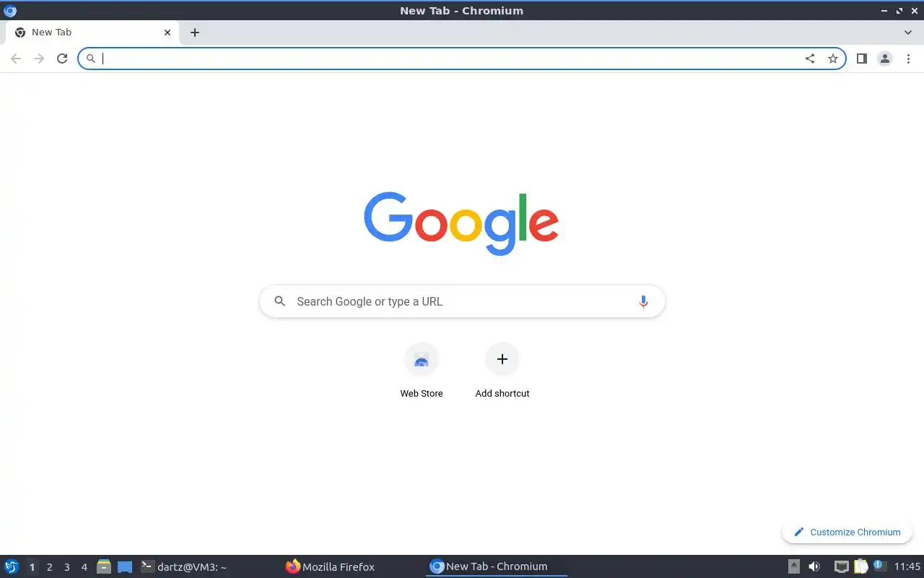
Task: Switch to workspace 4
Action: coord(84,567)
